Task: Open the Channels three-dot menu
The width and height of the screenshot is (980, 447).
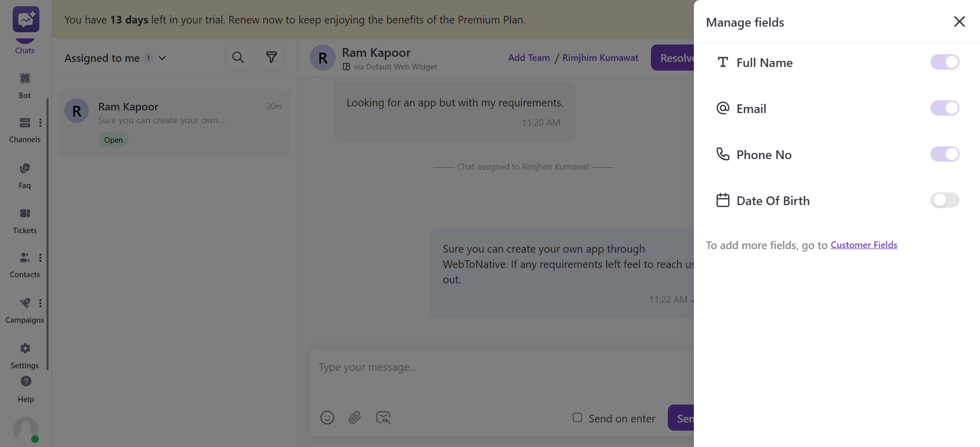Action: 40,123
